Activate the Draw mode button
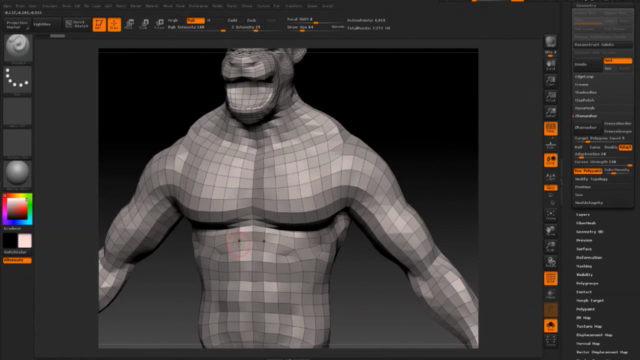The height and width of the screenshot is (360, 640). click(114, 24)
